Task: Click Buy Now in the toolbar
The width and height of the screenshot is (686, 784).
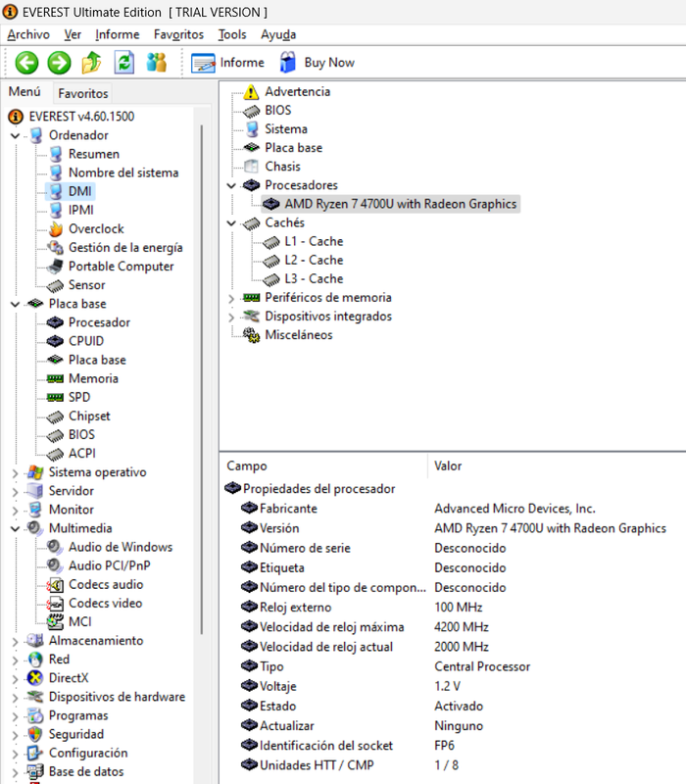Action: point(317,63)
